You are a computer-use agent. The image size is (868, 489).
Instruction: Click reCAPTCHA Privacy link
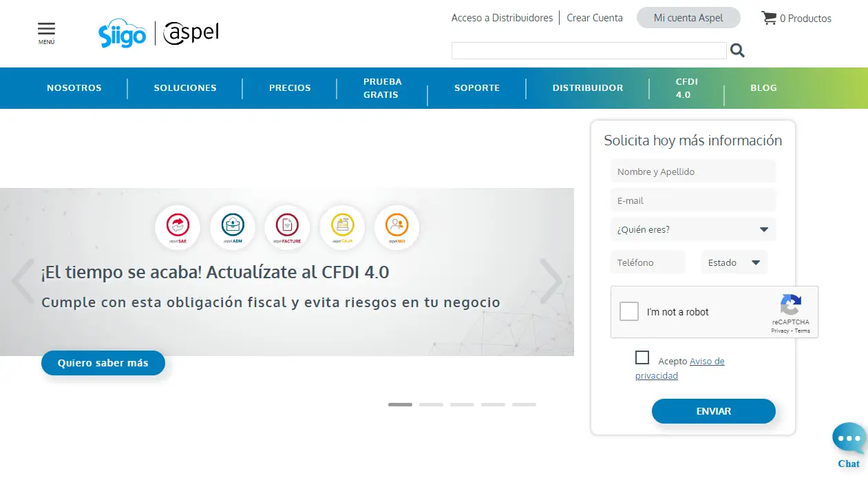[x=780, y=331]
